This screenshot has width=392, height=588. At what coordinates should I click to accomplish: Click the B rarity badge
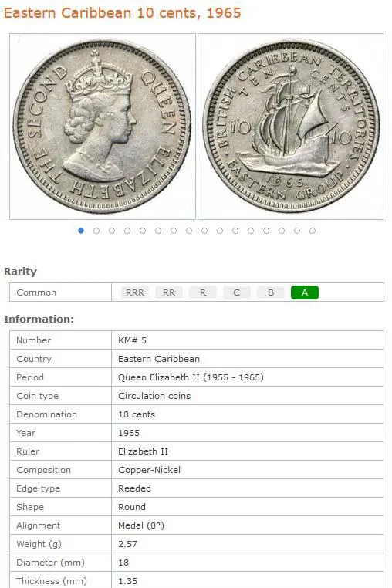coord(270,292)
